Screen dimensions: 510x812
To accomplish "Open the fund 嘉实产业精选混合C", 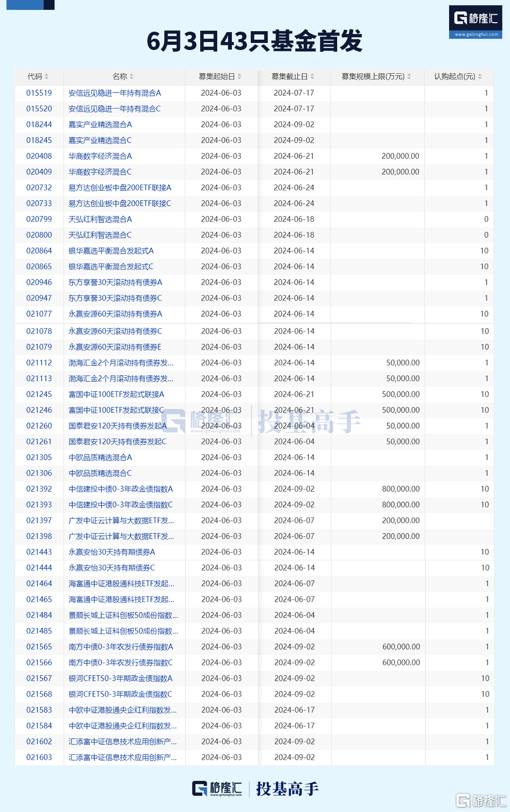I will 100,140.
